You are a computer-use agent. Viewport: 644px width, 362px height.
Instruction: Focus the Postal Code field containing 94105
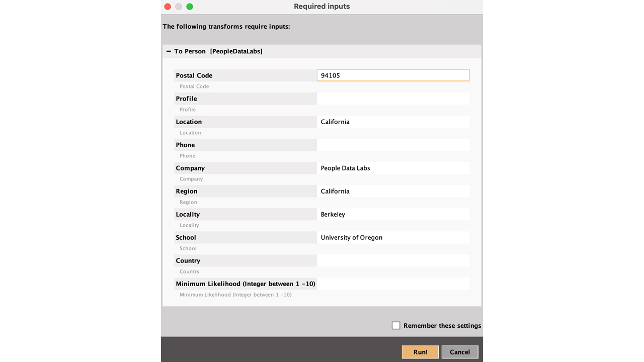tap(393, 75)
